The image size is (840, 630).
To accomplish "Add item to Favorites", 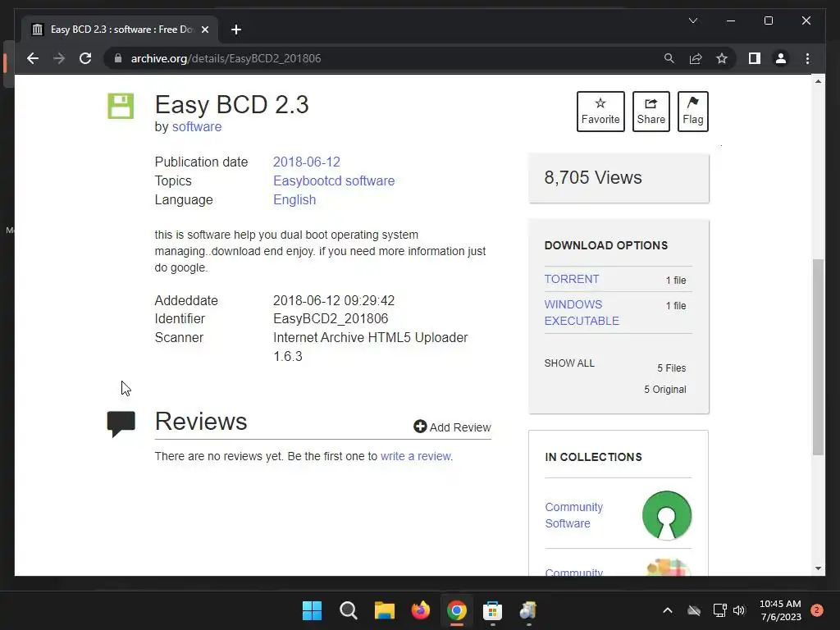I will click(600, 112).
